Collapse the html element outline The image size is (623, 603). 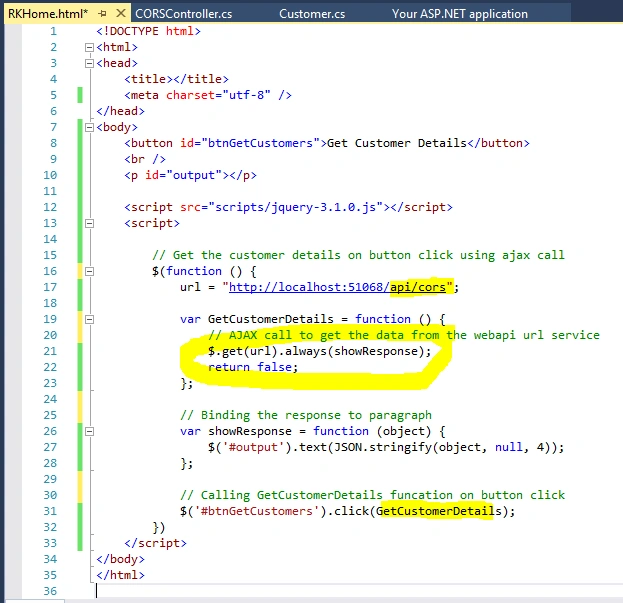coord(89,47)
